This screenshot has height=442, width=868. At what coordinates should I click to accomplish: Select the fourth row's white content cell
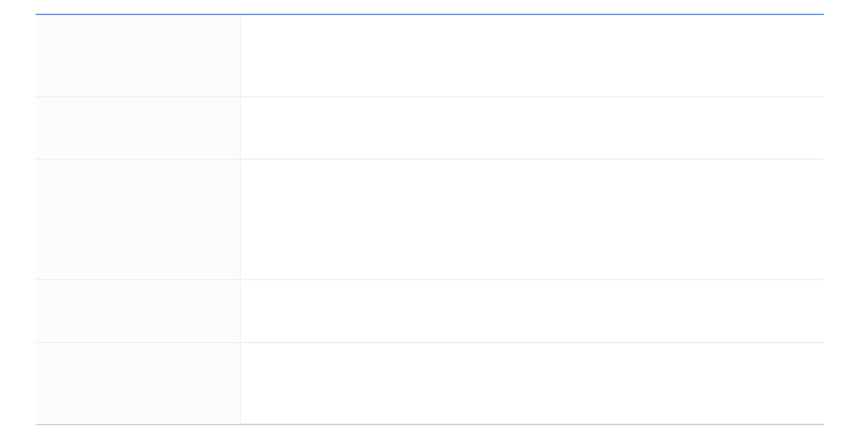[532, 311]
